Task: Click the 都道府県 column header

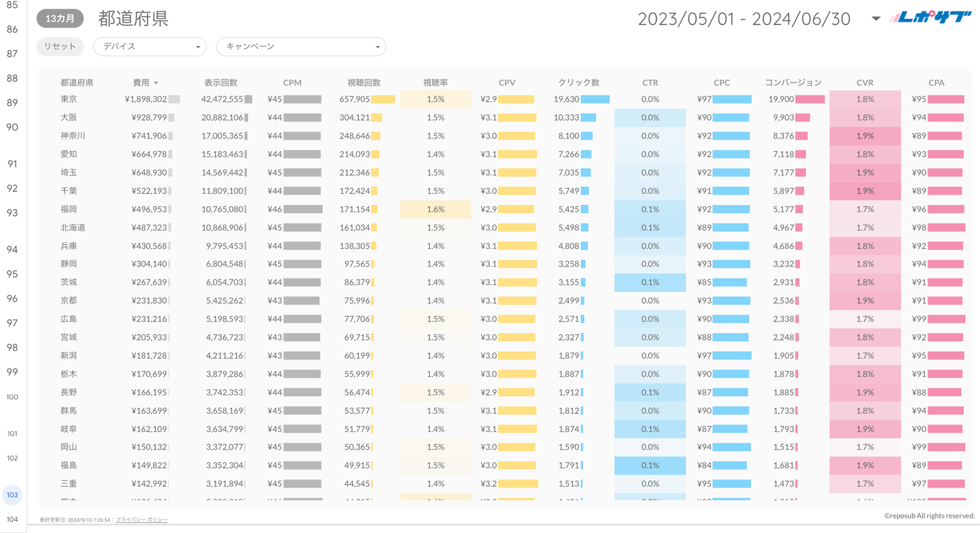Action: [77, 83]
